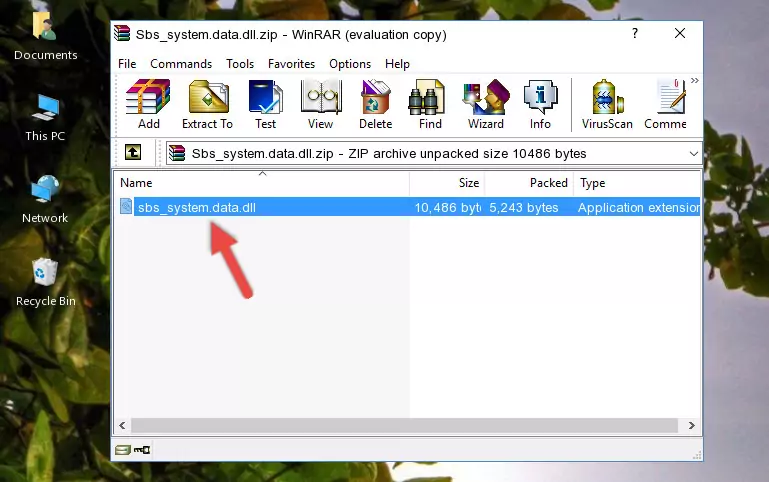Sort list by Packed column
Screen dimensions: 769x482
pyautogui.click(x=529, y=183)
